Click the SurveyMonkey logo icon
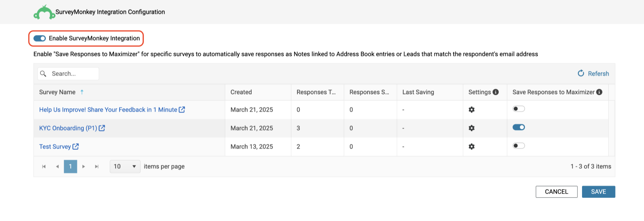This screenshot has height=221, width=644. click(x=44, y=12)
